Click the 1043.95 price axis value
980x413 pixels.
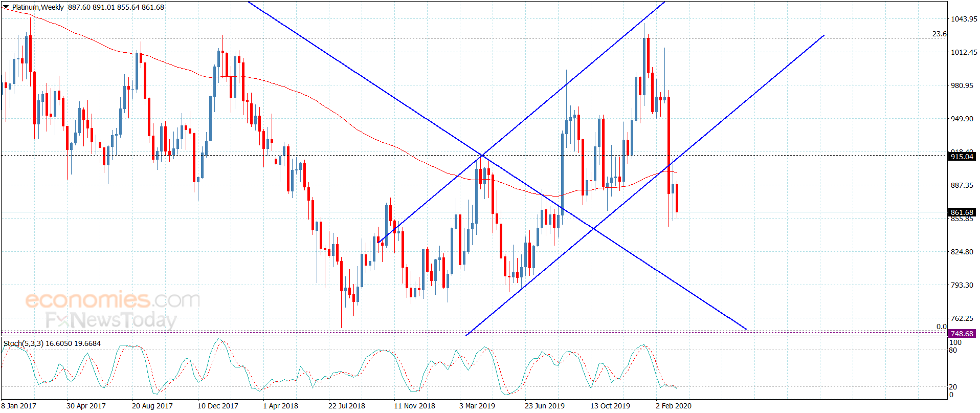point(964,19)
